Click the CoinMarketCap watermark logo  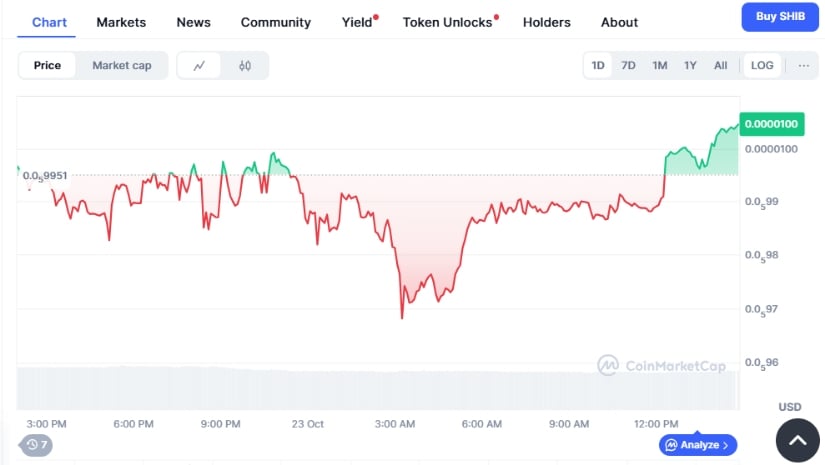[x=661, y=366]
